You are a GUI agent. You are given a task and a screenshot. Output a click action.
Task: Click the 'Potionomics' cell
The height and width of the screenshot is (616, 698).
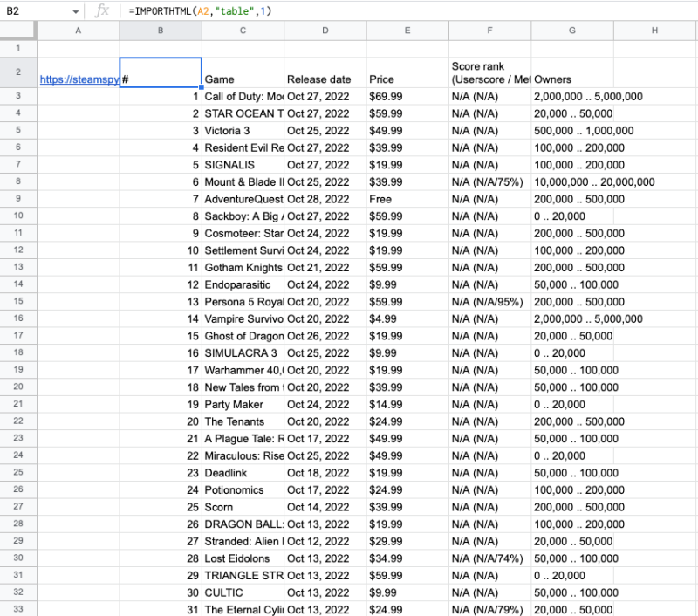243,490
